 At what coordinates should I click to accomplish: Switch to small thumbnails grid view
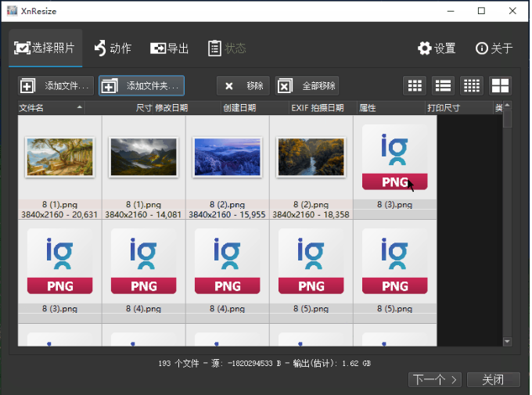click(x=415, y=85)
